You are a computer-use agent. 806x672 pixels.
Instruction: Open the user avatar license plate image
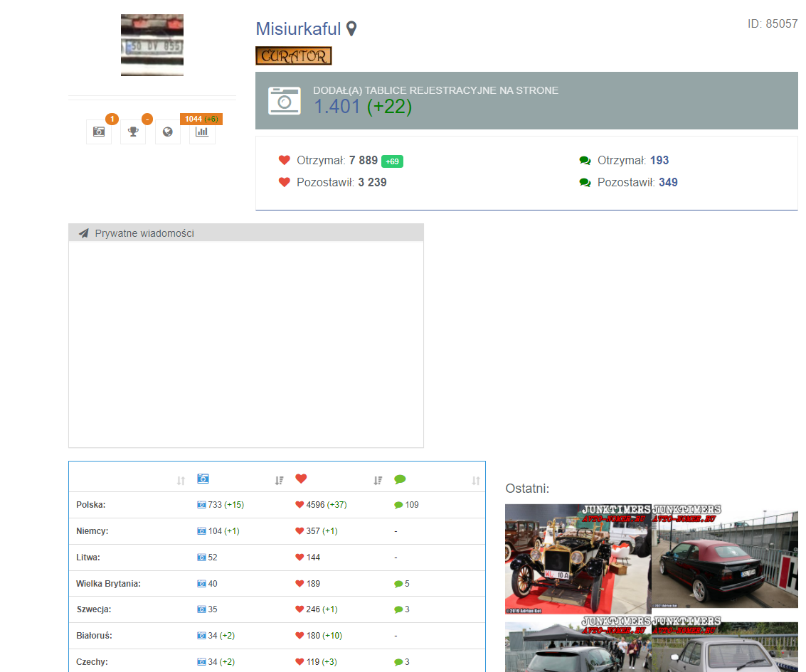tap(152, 46)
